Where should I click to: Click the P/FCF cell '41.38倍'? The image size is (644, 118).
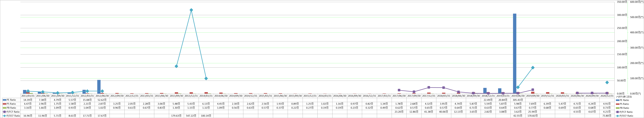(429, 112)
